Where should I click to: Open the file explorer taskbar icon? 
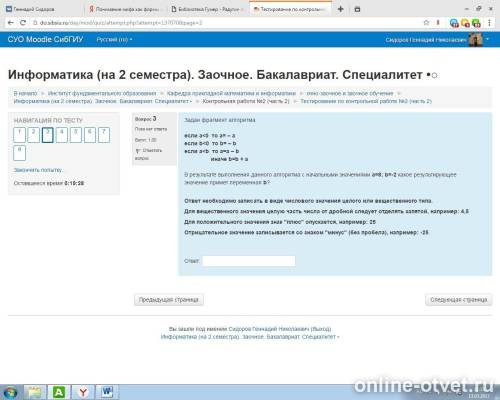coord(34,392)
